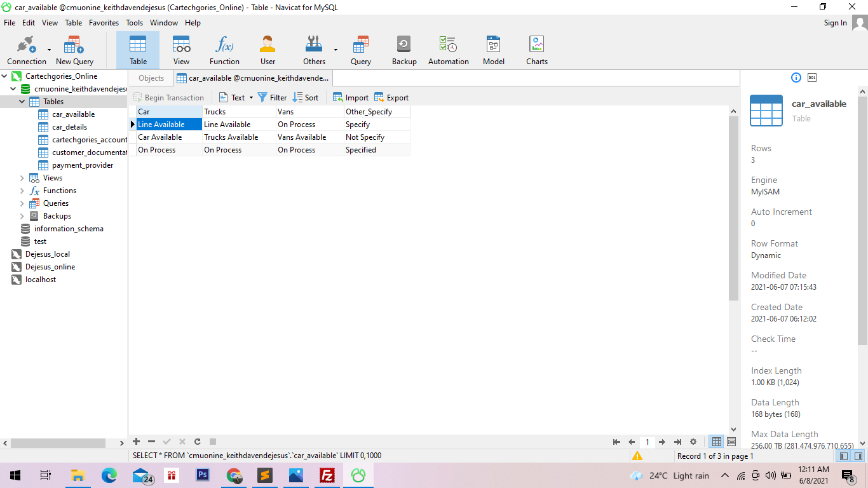This screenshot has width=868, height=488.
Task: Open the Charts tool
Action: click(536, 50)
